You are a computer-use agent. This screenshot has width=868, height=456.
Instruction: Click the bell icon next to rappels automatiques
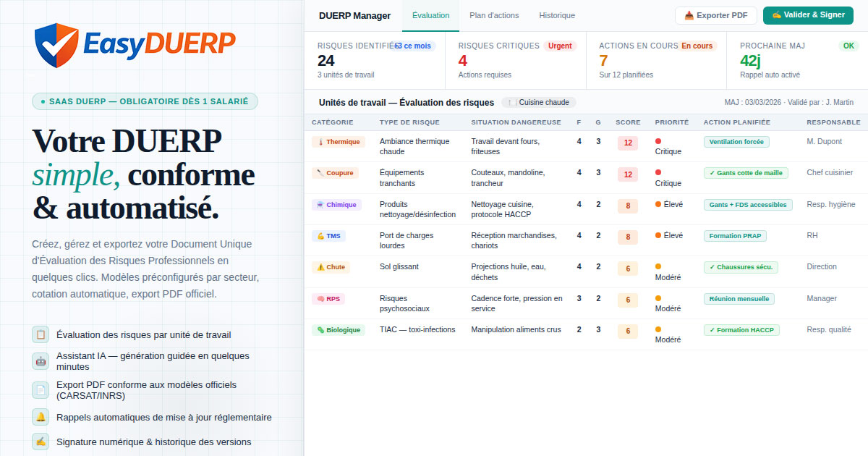[x=40, y=418]
